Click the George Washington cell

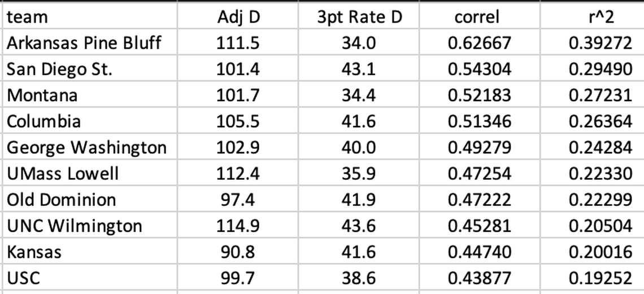click(86, 148)
